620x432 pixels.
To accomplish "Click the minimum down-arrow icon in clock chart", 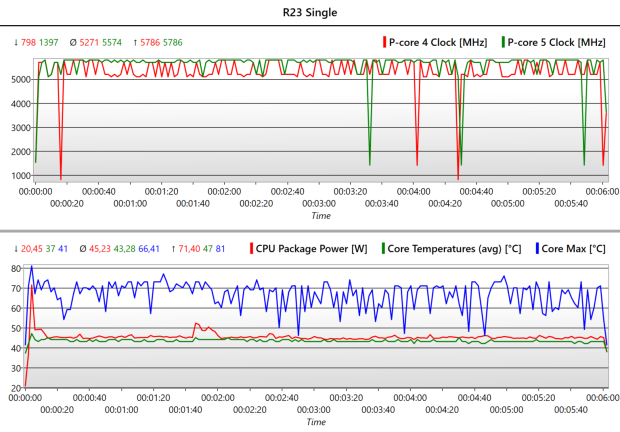I will point(16,43).
